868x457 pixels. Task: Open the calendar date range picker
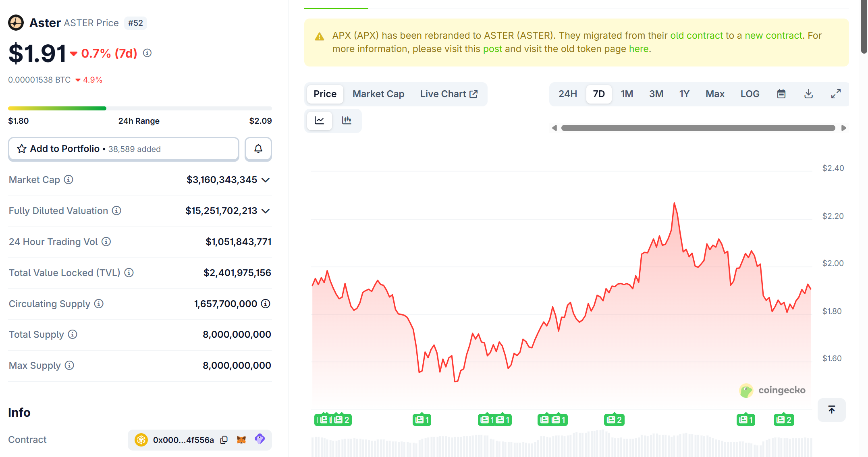tap(781, 94)
